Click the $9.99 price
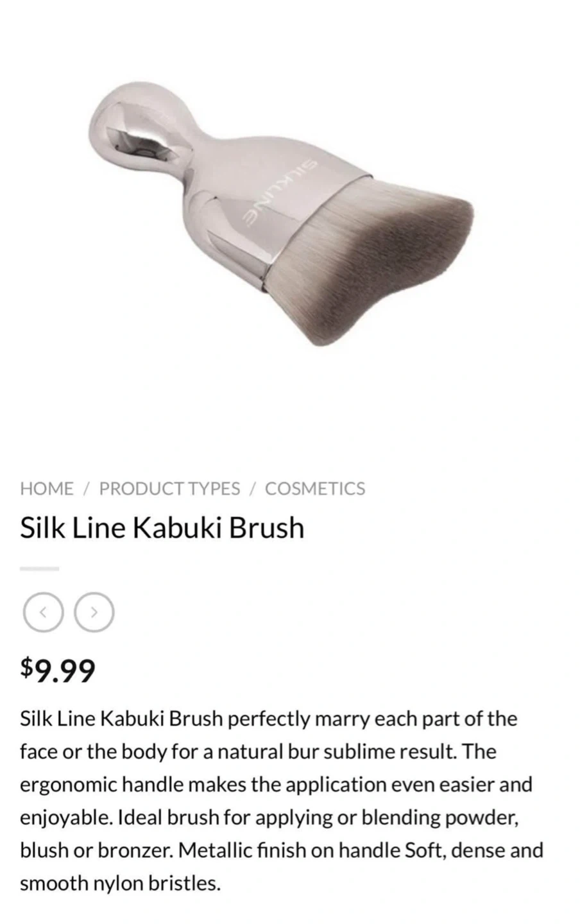The height and width of the screenshot is (924, 580). pos(58,670)
